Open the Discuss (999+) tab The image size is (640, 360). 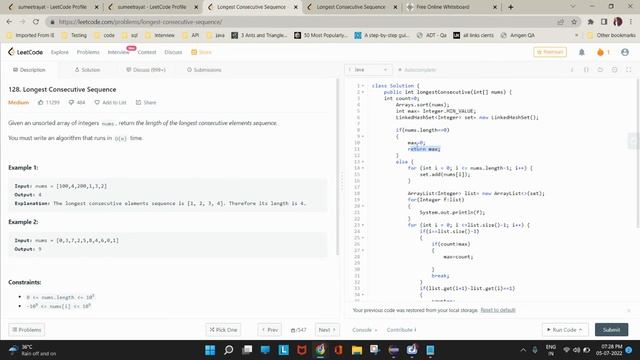pyautogui.click(x=146, y=70)
